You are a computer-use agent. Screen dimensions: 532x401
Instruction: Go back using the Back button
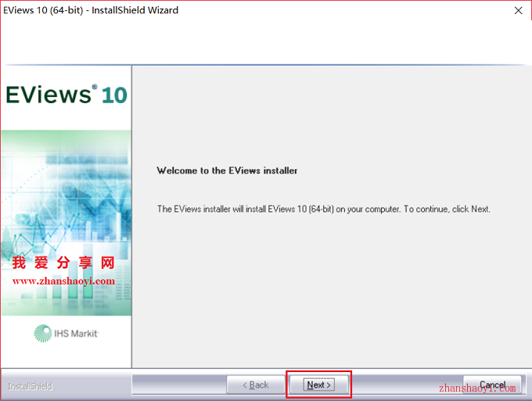256,385
